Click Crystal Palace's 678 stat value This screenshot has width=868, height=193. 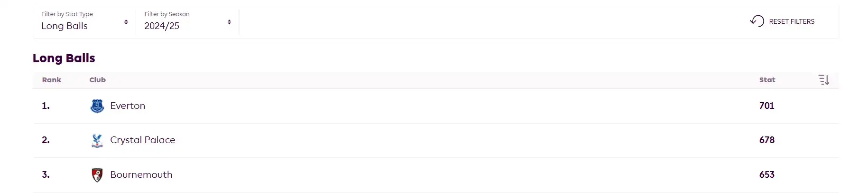coord(766,140)
